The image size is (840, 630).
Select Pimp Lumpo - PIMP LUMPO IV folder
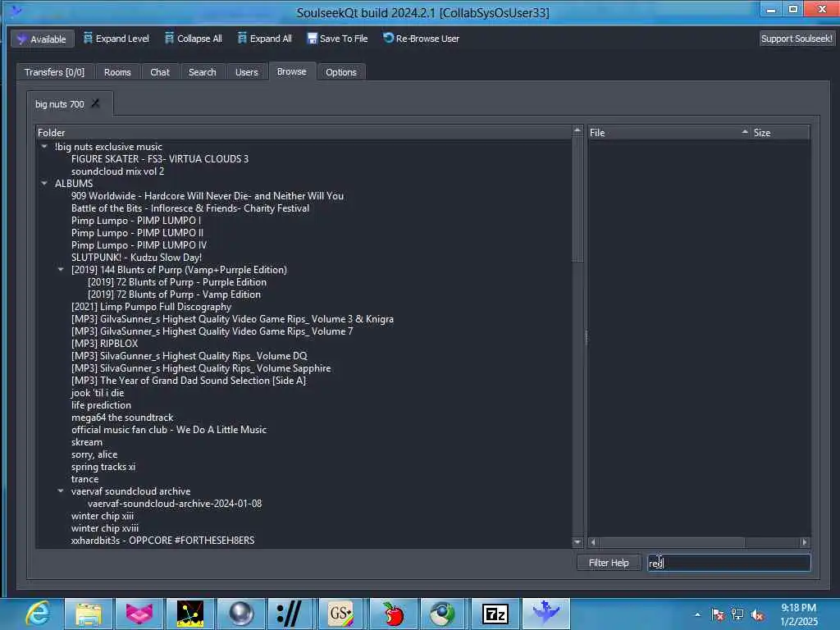tap(139, 244)
